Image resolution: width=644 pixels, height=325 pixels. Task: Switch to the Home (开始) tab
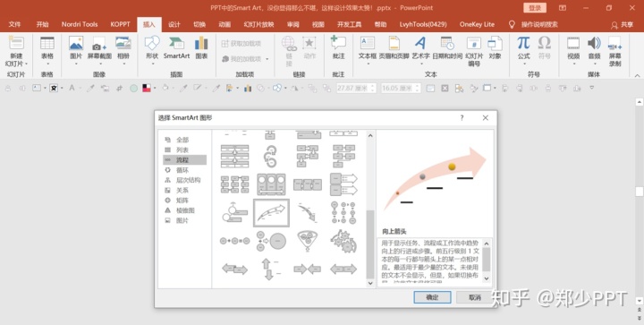click(x=42, y=24)
